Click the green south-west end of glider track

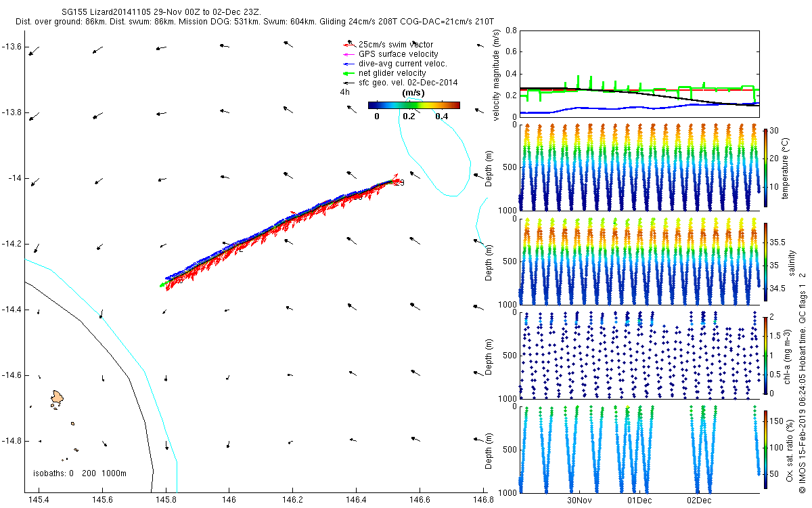(x=162, y=285)
